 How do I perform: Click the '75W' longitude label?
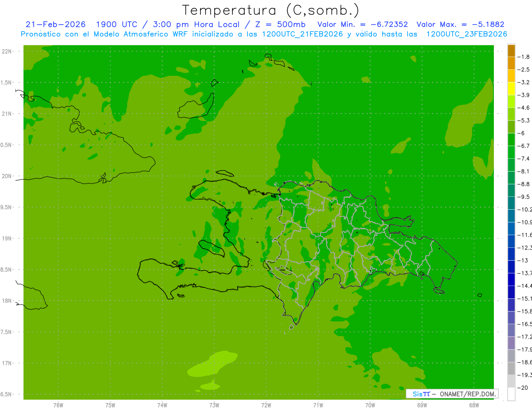110,405
